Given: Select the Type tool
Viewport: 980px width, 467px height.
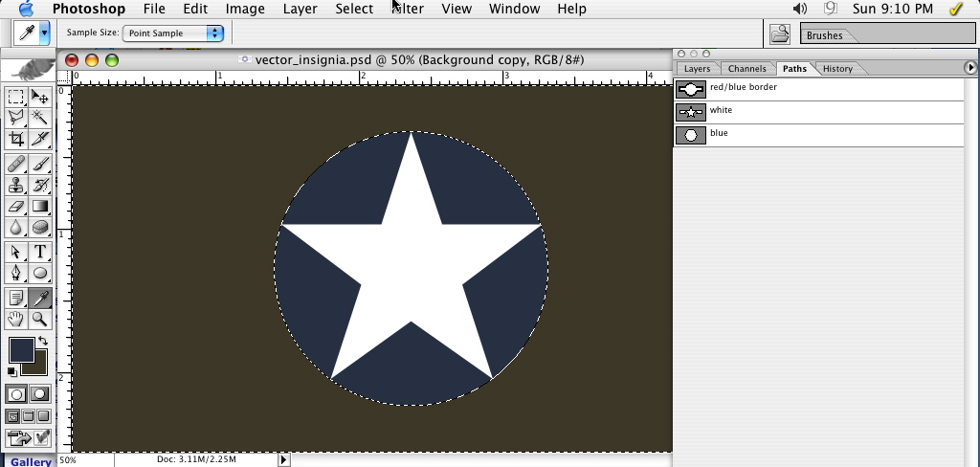Looking at the screenshot, I should pyautogui.click(x=40, y=252).
